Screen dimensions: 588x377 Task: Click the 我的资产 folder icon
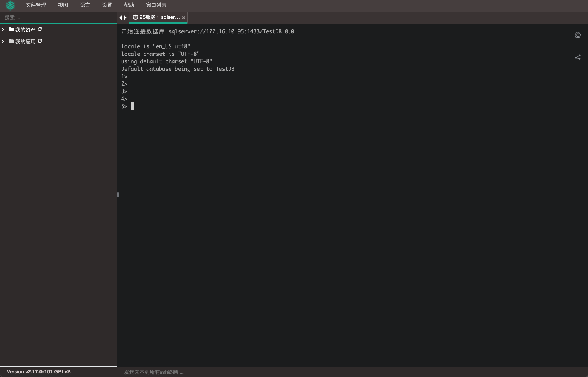click(11, 30)
